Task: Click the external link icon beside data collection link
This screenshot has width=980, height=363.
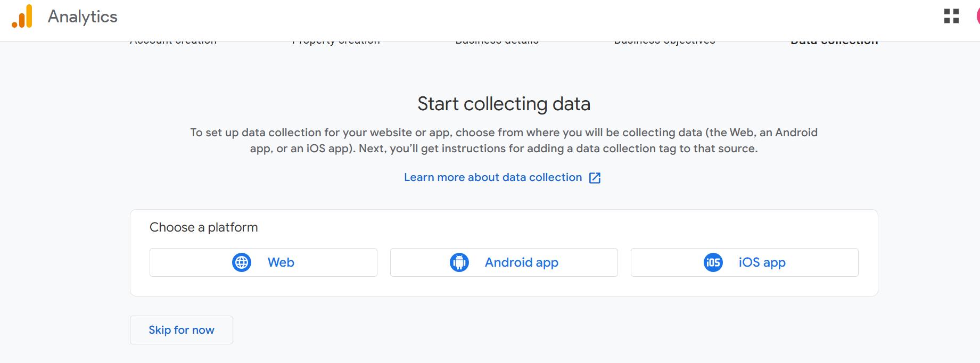Action: pyautogui.click(x=596, y=177)
